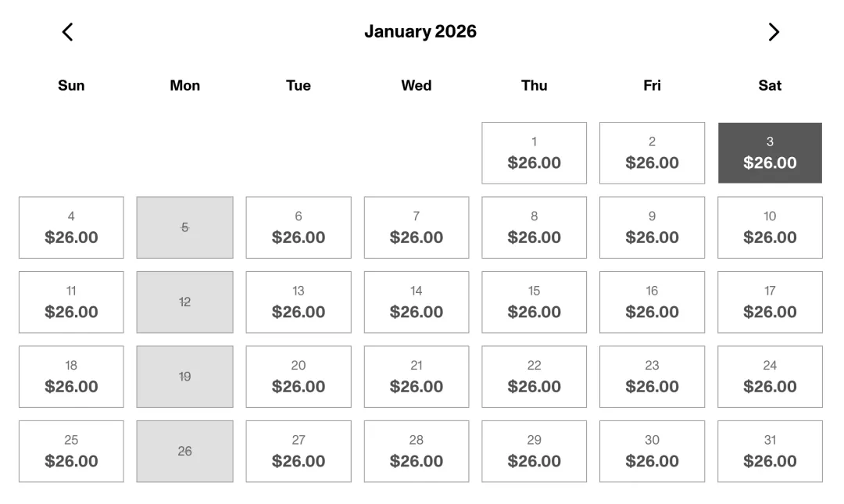Choose Thursday January 22
This screenshot has width=844, height=504.
coord(534,377)
